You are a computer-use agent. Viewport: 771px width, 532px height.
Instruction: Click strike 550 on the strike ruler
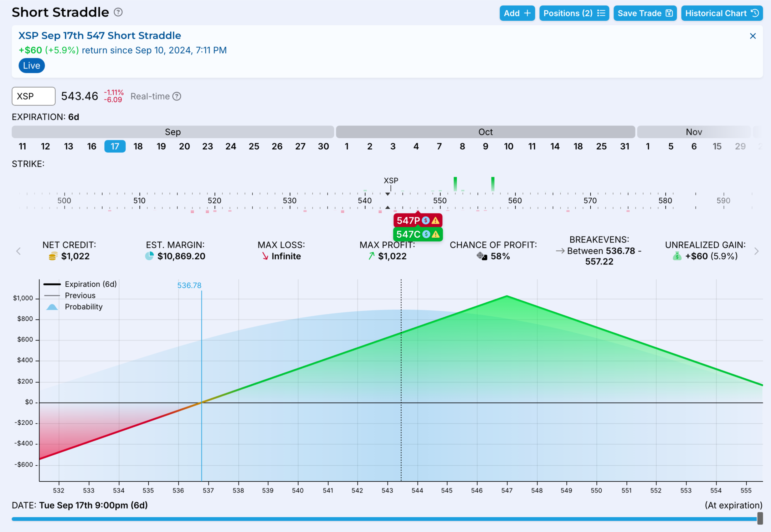pos(440,201)
